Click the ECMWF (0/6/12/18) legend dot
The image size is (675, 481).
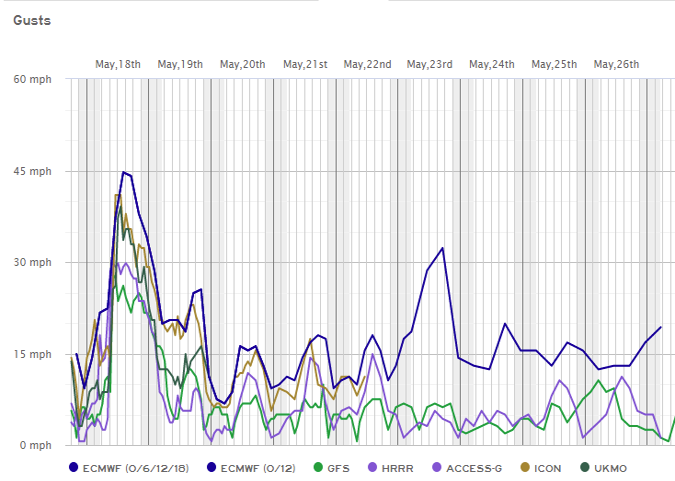73,468
